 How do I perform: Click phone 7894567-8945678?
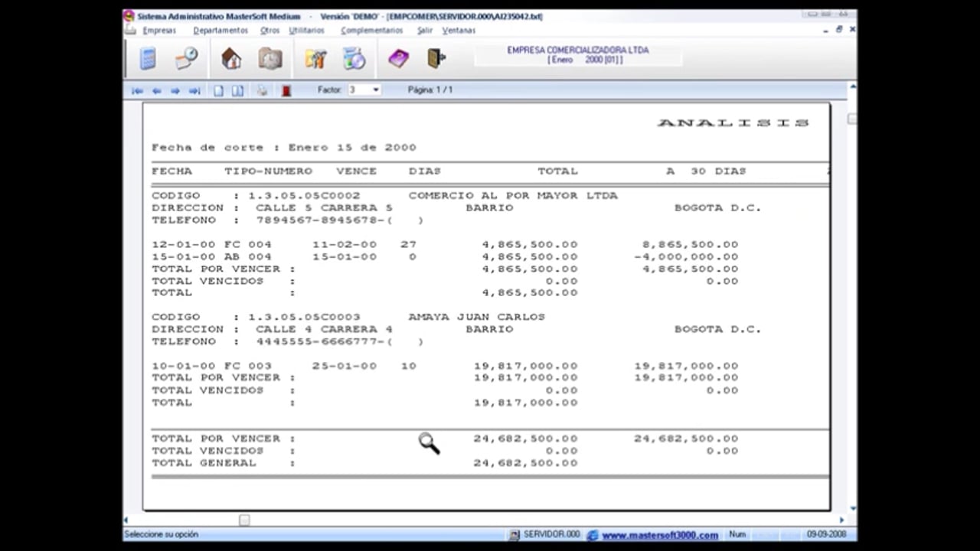pyautogui.click(x=319, y=220)
